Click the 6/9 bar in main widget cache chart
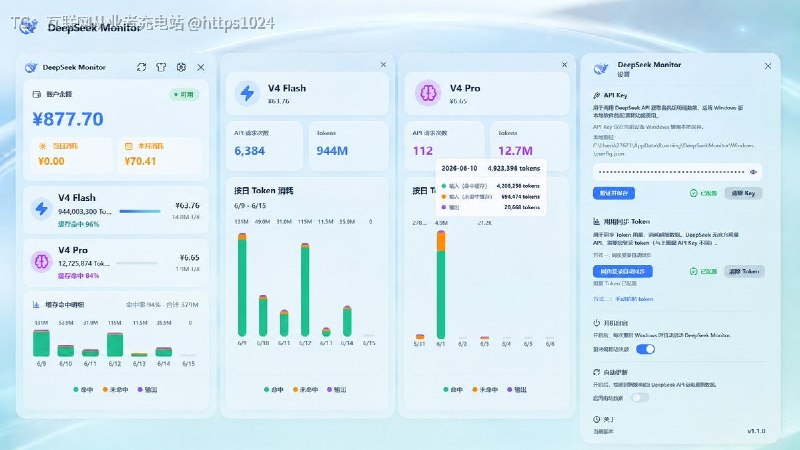This screenshot has height=450, width=800. [41, 343]
